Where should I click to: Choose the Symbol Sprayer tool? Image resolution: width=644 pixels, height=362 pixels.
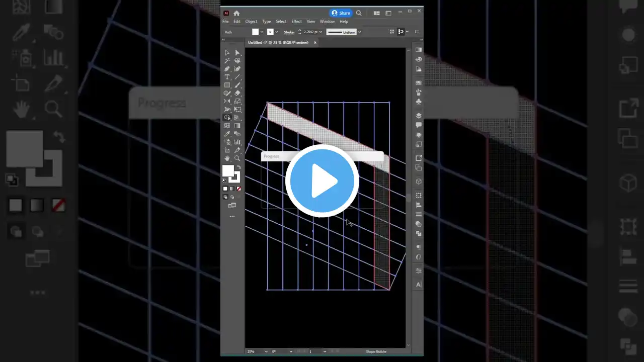(227, 142)
